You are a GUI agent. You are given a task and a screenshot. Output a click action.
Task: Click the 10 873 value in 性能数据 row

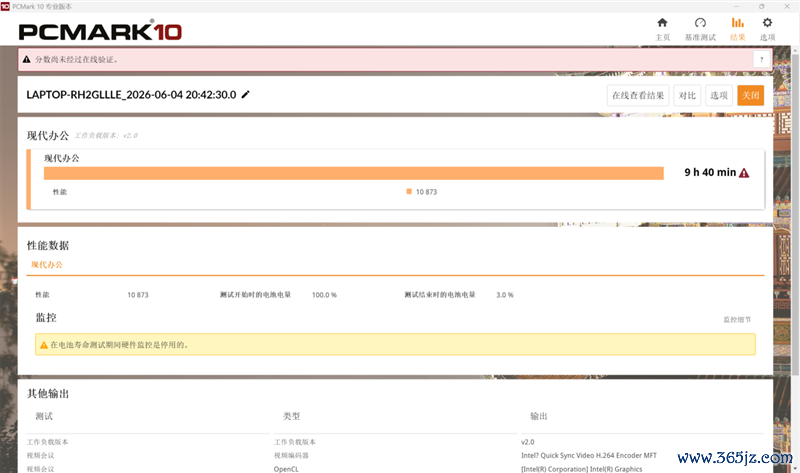pyautogui.click(x=138, y=295)
